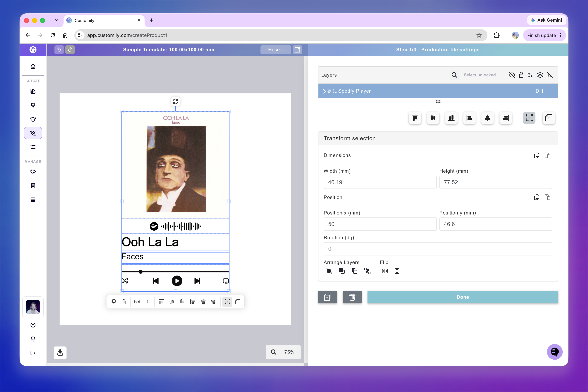Viewport: 588px width, 392px height.
Task: Open the 175% zoom control
Action: pos(283,352)
